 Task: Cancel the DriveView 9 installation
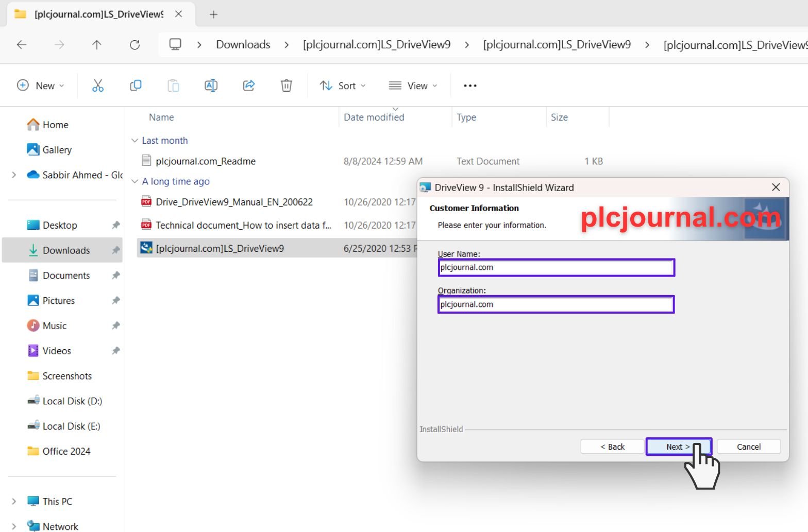pos(749,447)
